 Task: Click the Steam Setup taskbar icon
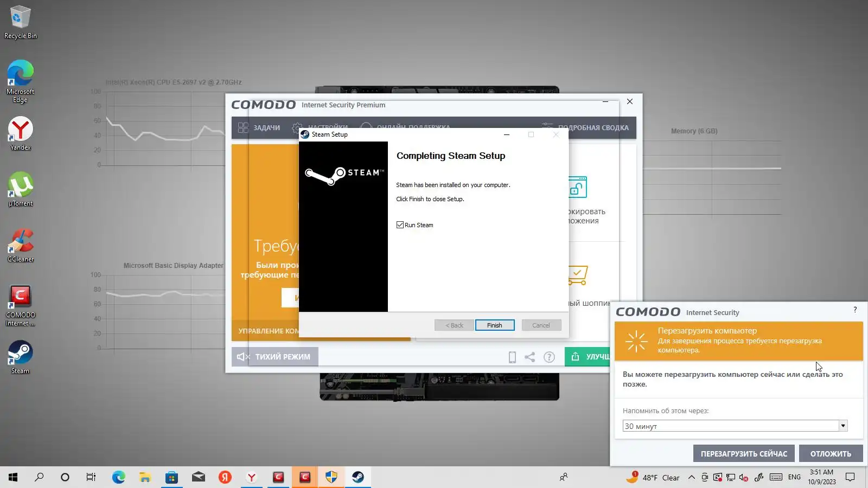(358, 477)
